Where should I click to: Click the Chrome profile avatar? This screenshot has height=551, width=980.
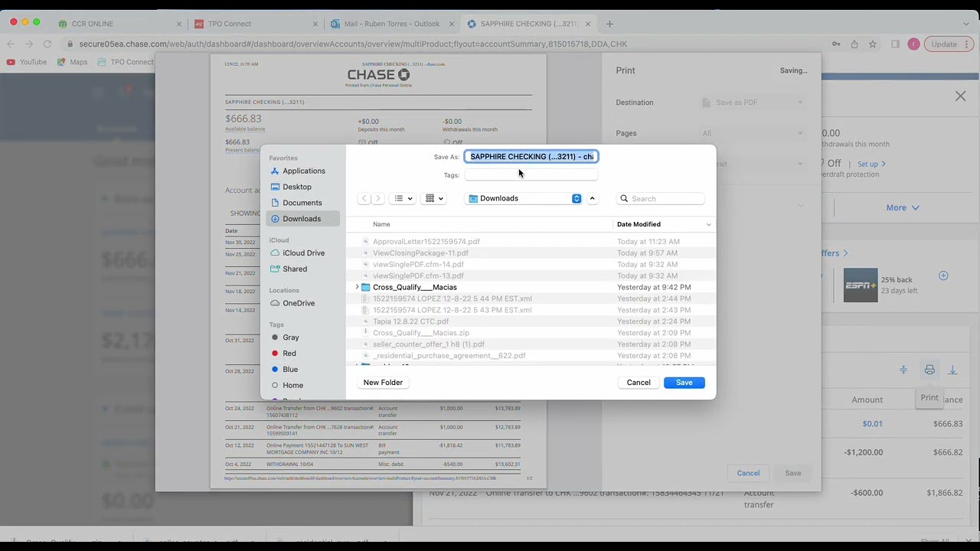pyautogui.click(x=913, y=44)
